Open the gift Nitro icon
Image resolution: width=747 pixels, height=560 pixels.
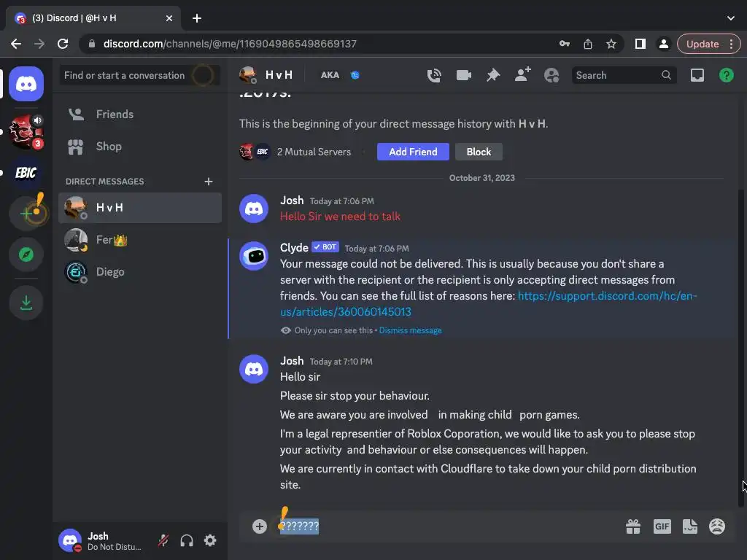633,526
